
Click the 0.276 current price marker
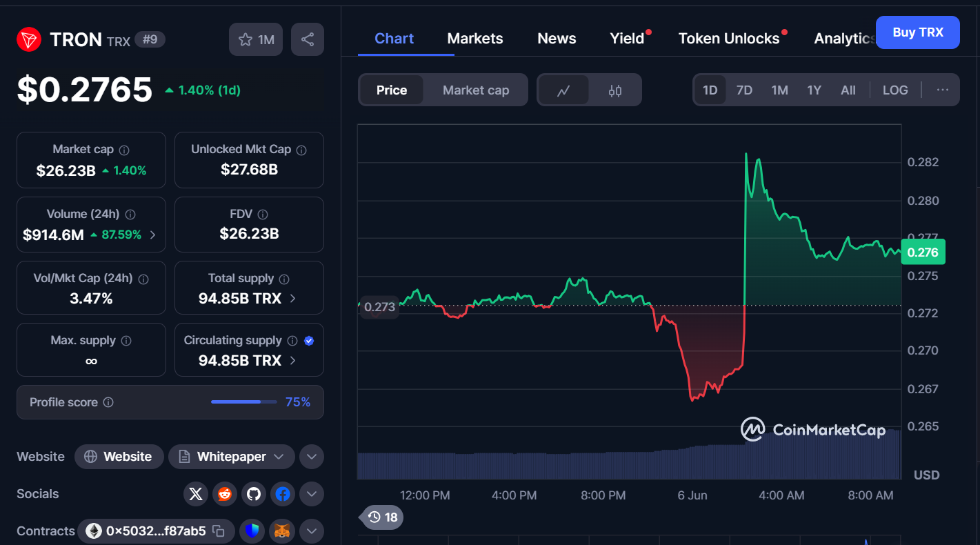923,252
